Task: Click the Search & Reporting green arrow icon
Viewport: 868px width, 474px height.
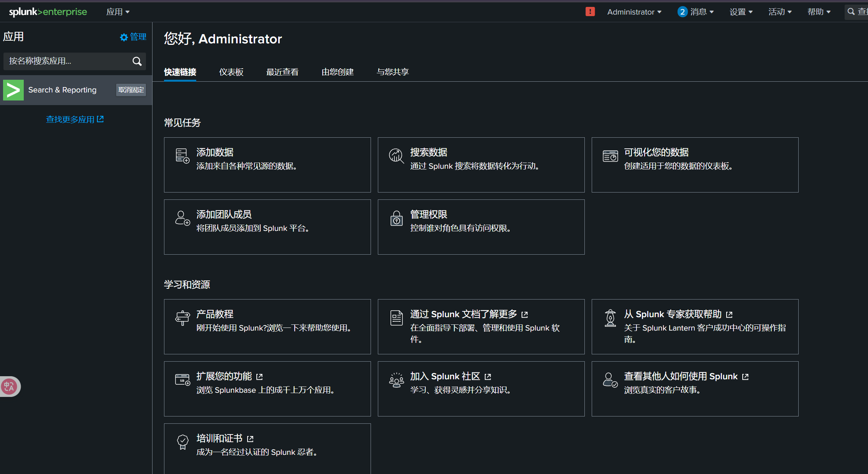Action: coord(13,90)
